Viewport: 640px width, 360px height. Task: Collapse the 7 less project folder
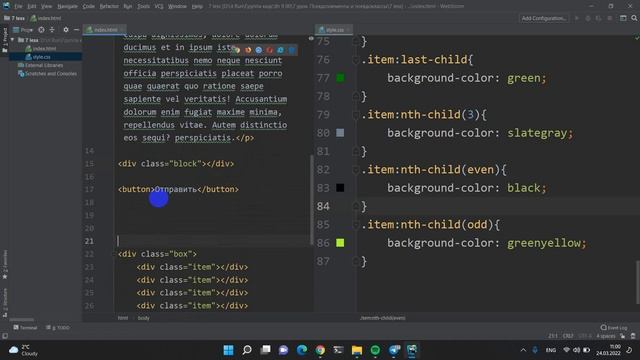[12, 40]
